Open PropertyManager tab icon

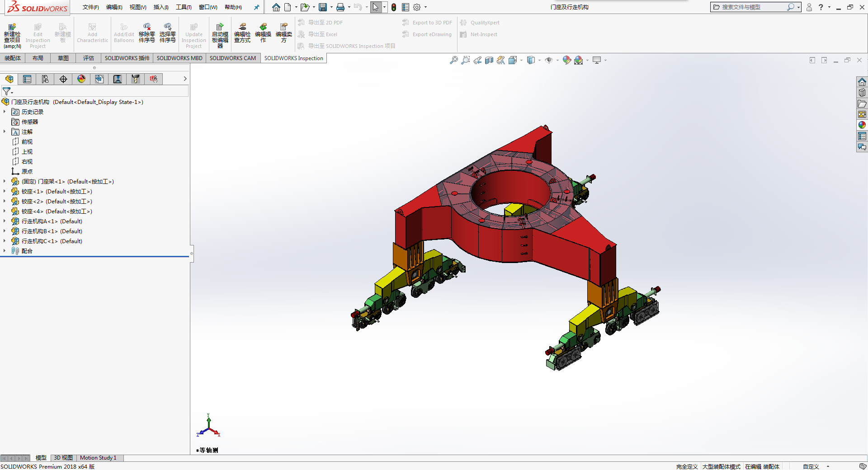pos(27,79)
